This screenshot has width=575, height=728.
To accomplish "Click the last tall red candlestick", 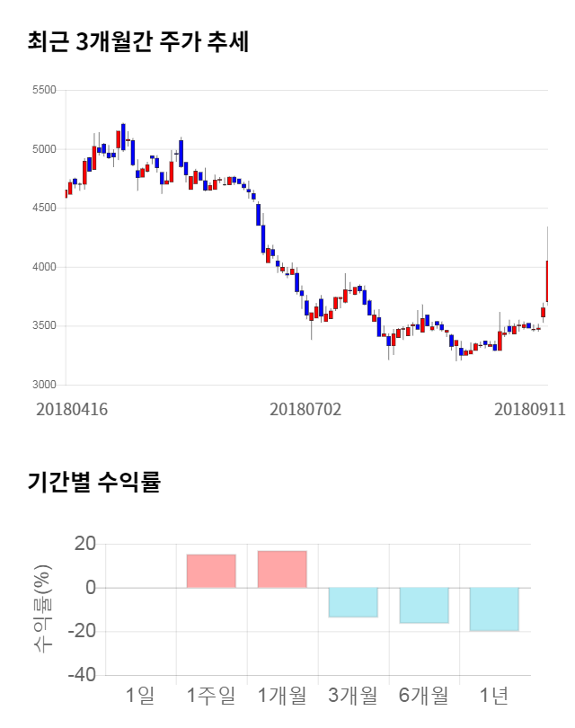I will 547,280.
